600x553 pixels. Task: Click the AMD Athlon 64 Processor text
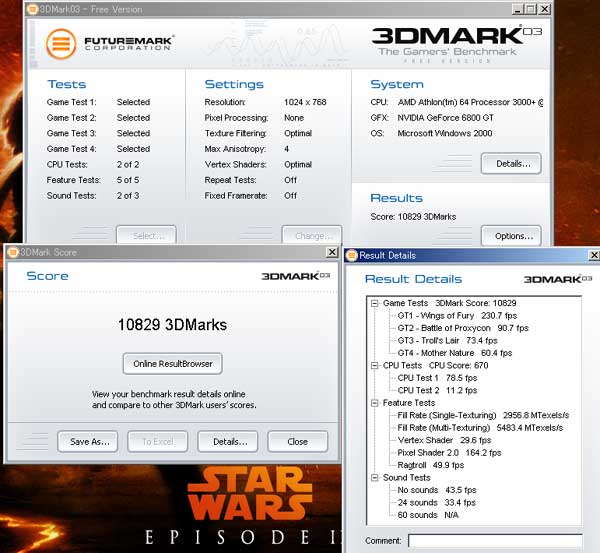[x=470, y=102]
